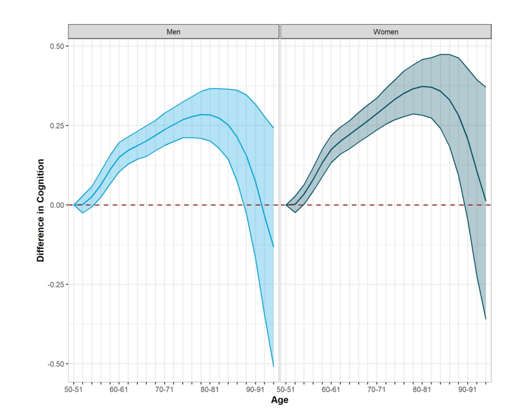
Task: Click the Women panel header
Action: point(385,32)
